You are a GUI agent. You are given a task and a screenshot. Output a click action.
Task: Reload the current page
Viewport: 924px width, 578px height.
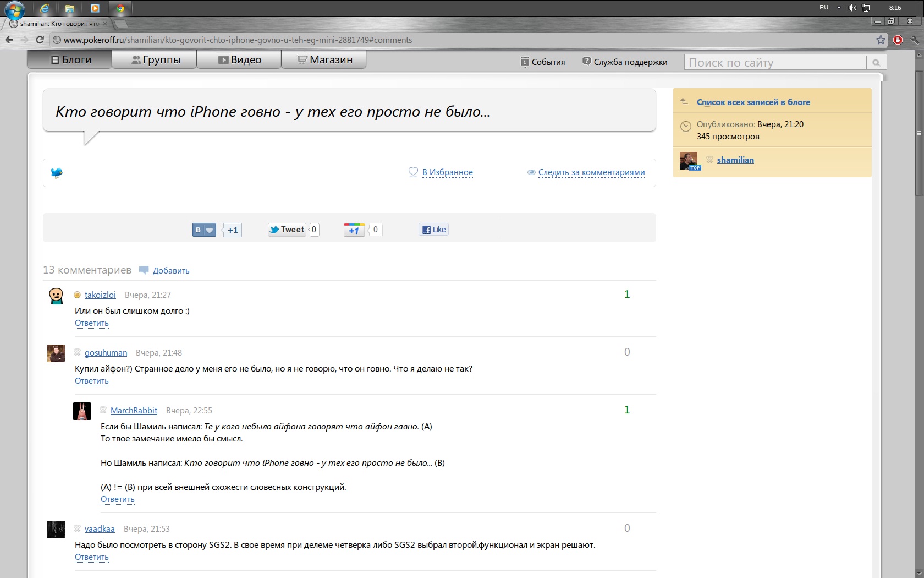coord(40,40)
